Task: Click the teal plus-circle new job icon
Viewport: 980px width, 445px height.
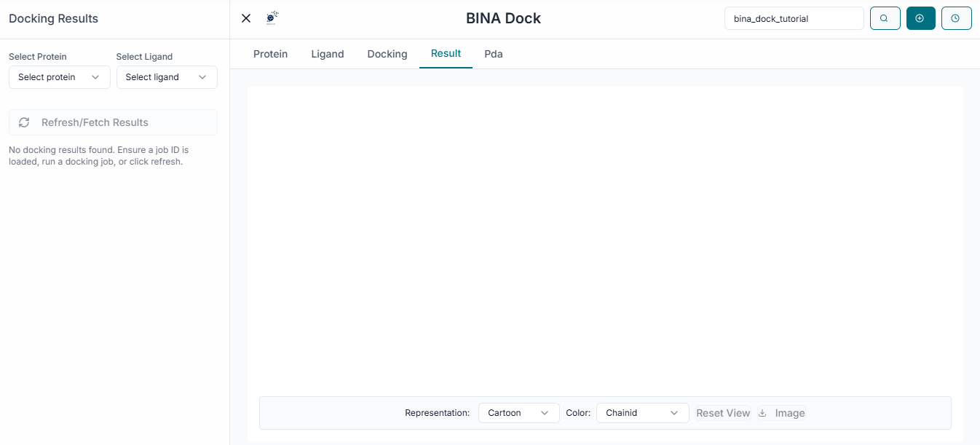Action: tap(920, 18)
